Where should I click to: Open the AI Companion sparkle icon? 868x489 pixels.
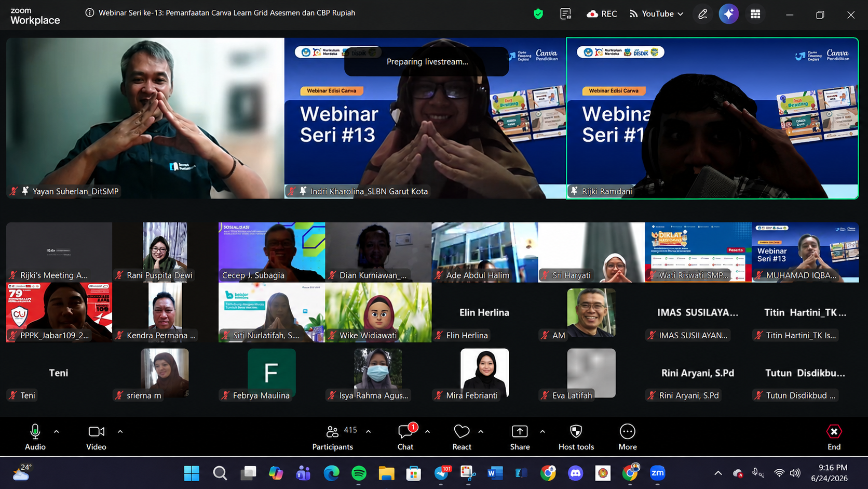point(728,14)
